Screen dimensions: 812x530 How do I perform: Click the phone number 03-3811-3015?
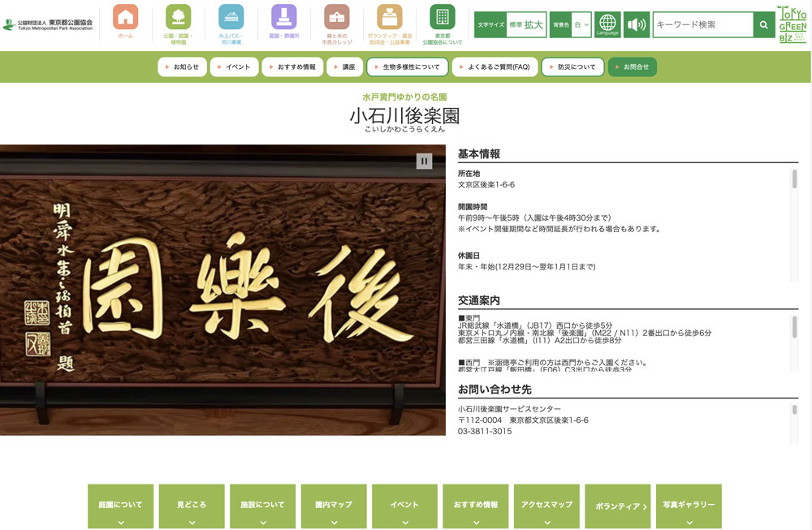coord(485,431)
